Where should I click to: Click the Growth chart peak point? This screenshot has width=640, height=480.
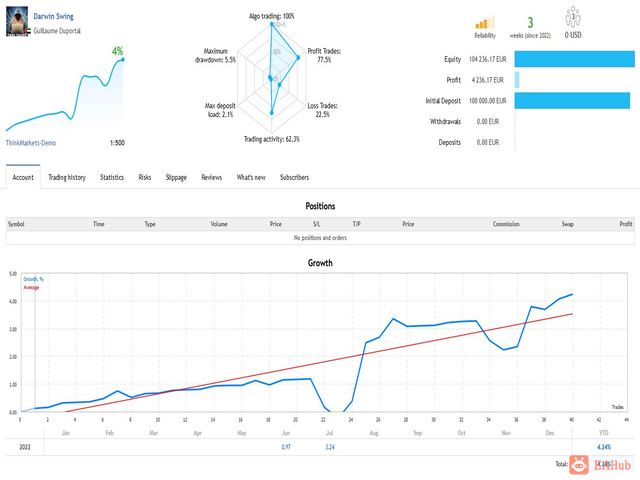pyautogui.click(x=572, y=294)
